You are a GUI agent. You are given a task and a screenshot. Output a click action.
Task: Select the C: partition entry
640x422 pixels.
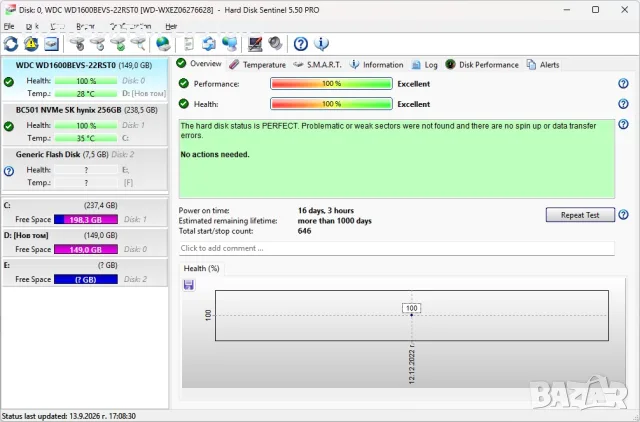tap(85, 212)
